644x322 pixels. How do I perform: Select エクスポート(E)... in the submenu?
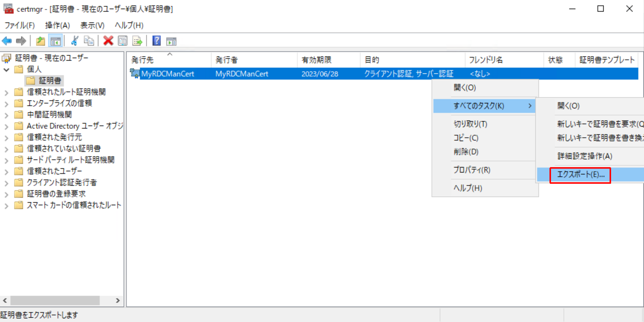[x=581, y=174]
